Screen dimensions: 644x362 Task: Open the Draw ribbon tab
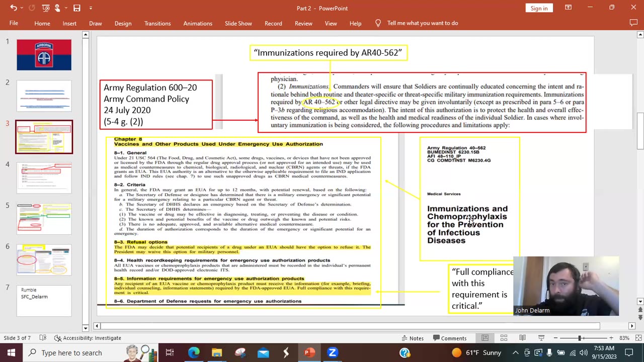[96, 23]
